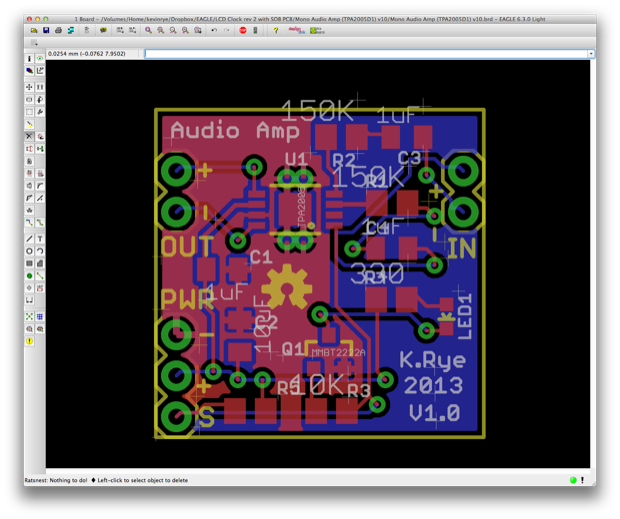Select the Group selection tool
The image size is (620, 519).
click(29, 112)
